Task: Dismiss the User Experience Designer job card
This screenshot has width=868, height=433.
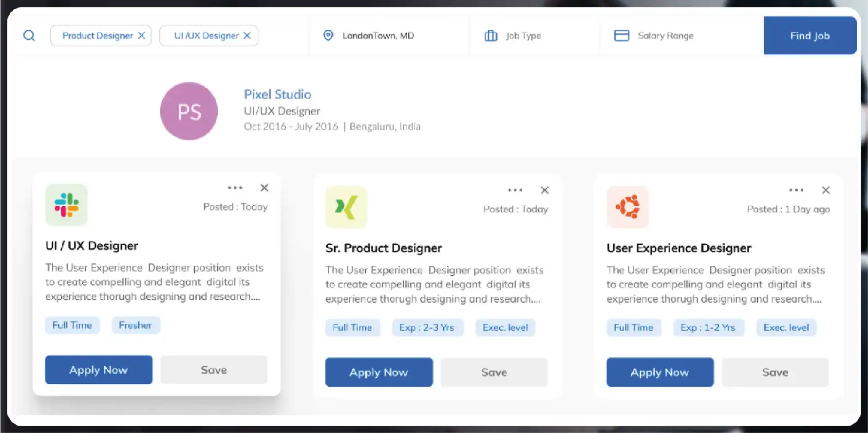Action: click(x=826, y=190)
